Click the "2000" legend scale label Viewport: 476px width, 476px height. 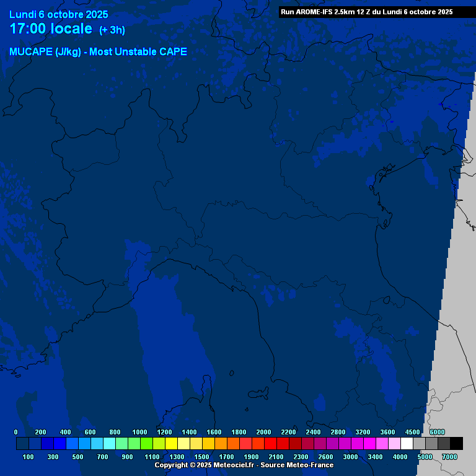pos(263,432)
